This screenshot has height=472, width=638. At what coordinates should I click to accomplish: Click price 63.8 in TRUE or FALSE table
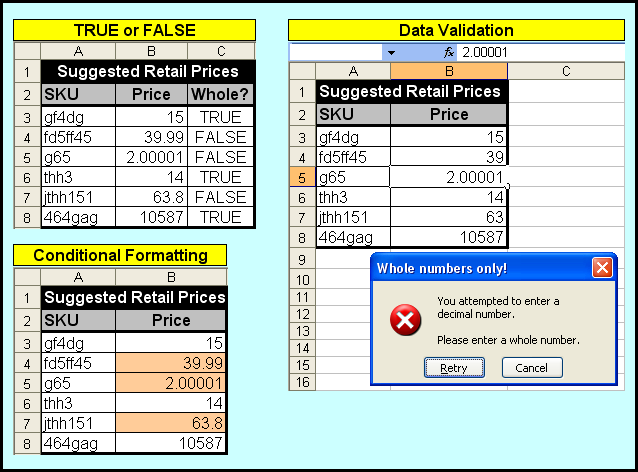click(x=151, y=197)
